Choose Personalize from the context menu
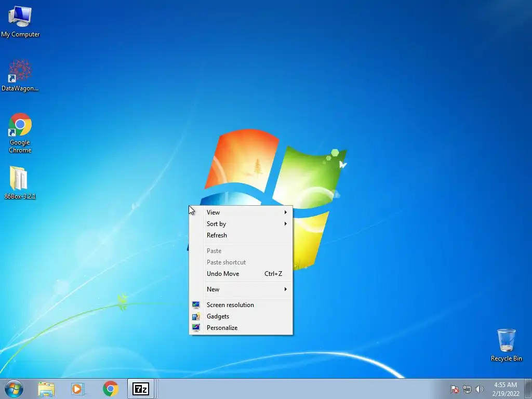Image resolution: width=532 pixels, height=399 pixels. 241,328
